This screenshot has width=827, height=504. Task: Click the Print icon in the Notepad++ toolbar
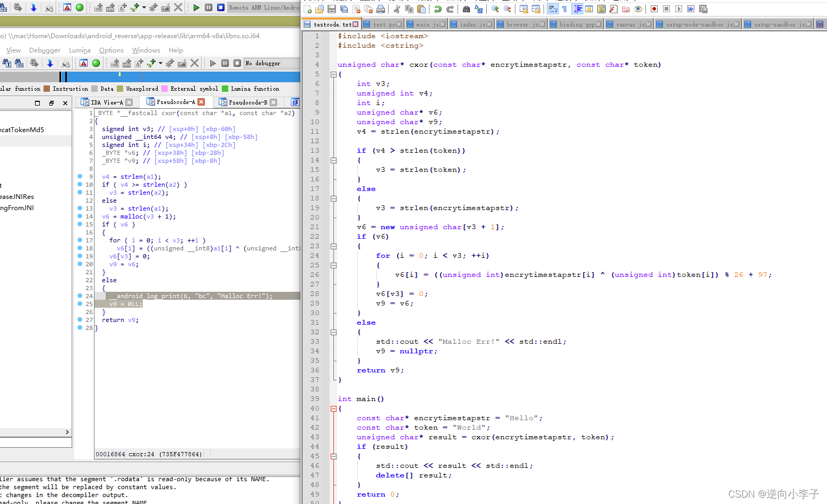381,9
